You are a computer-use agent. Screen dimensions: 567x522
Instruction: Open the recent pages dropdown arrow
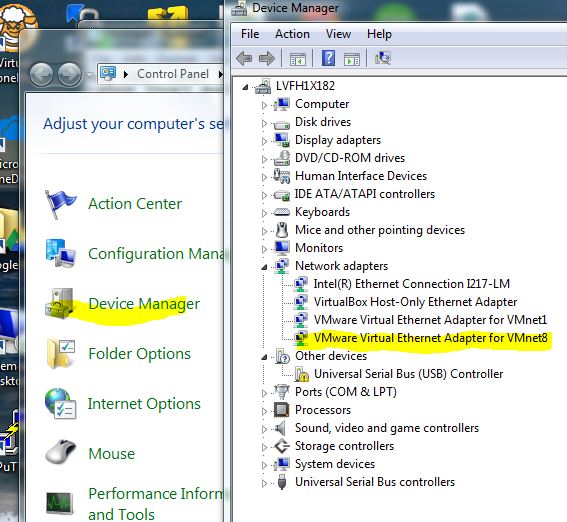click(x=90, y=75)
